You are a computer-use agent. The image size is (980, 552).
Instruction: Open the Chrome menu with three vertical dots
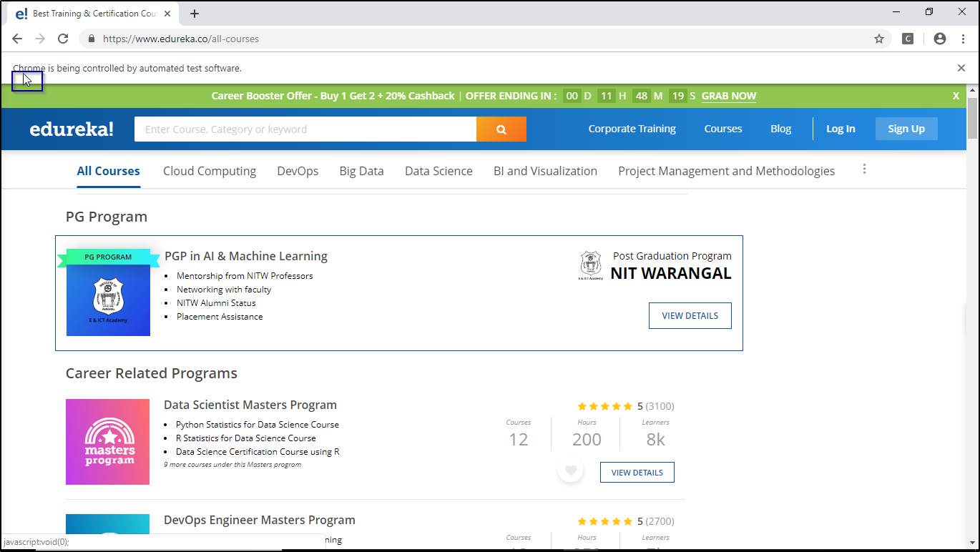[963, 39]
